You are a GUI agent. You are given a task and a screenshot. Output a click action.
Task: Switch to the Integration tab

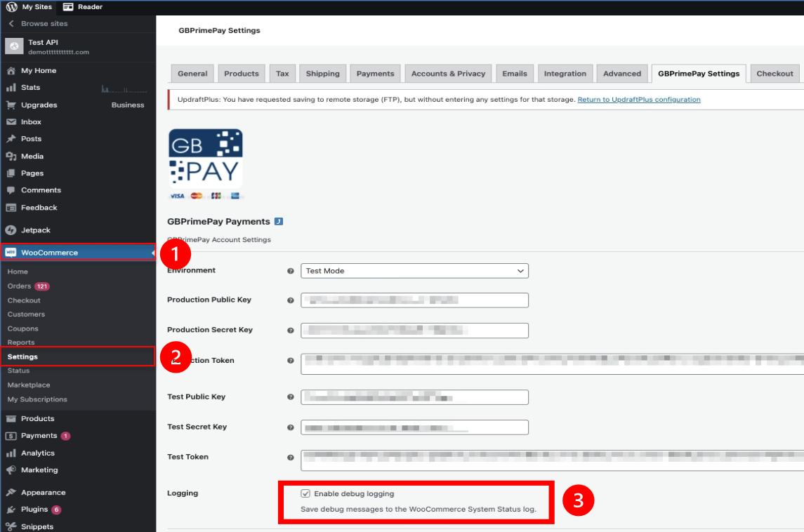pyautogui.click(x=565, y=73)
